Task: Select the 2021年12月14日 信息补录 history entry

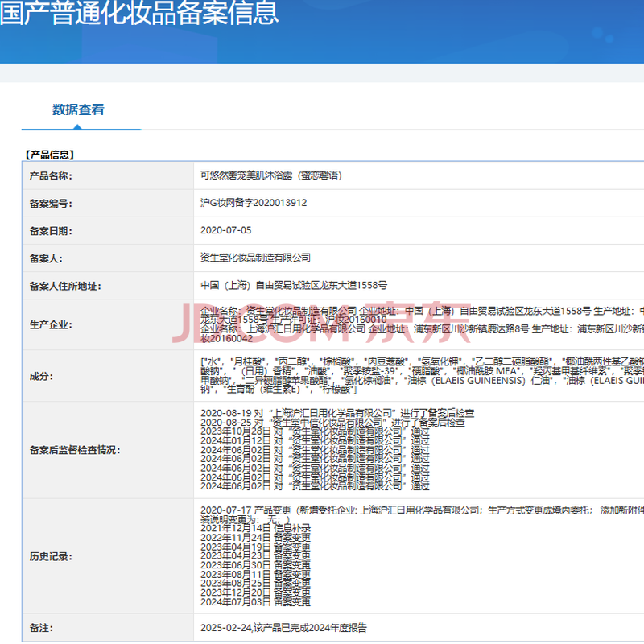Action: click(255, 527)
